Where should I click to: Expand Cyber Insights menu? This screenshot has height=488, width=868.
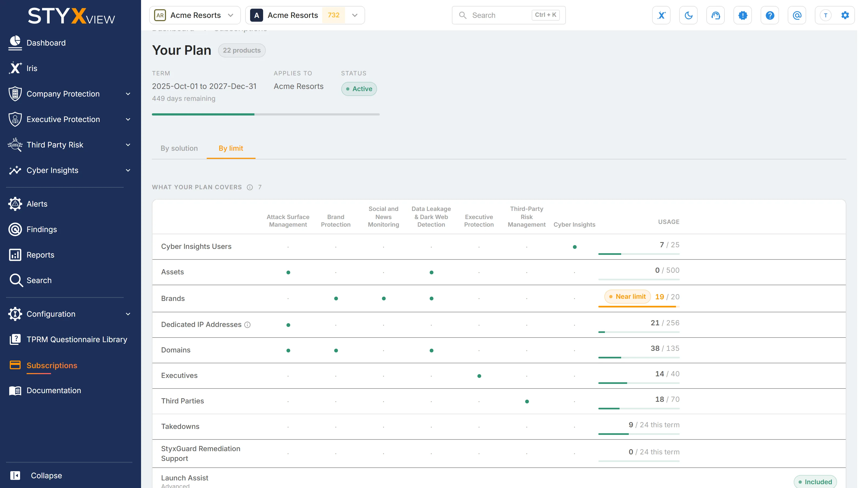pos(128,171)
